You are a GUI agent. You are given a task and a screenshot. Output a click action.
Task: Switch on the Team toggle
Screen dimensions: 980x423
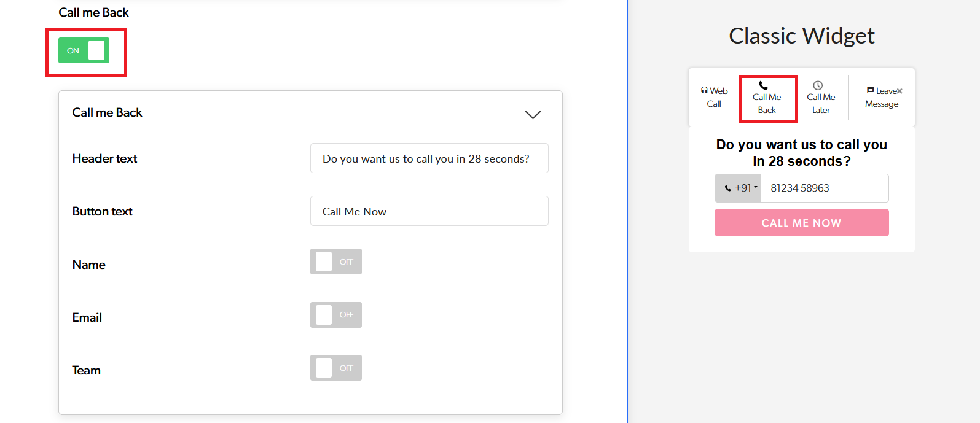tap(335, 368)
